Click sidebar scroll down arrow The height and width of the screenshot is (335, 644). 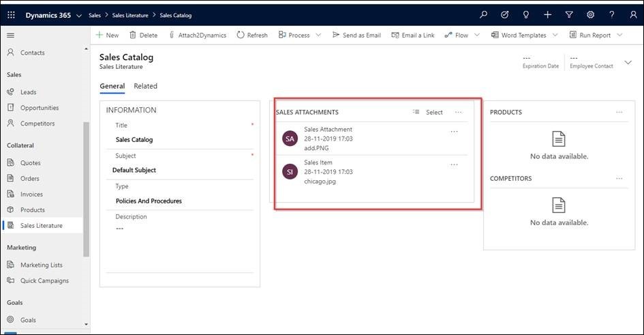[87, 324]
